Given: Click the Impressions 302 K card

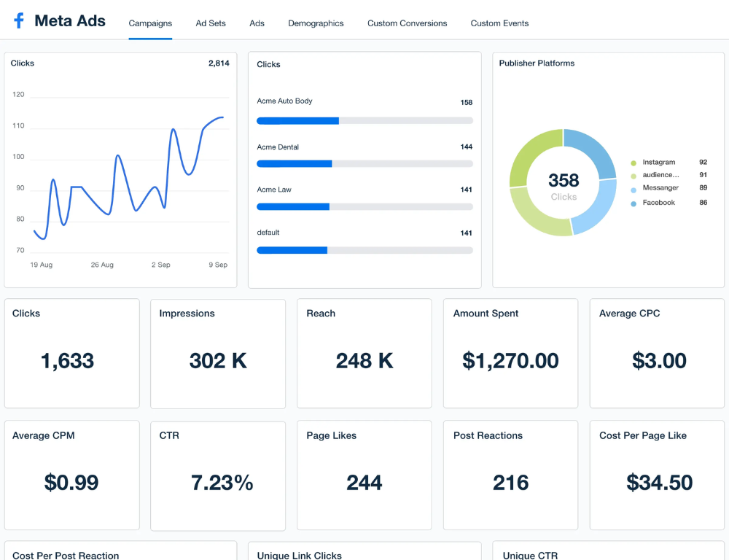Looking at the screenshot, I should click(218, 353).
